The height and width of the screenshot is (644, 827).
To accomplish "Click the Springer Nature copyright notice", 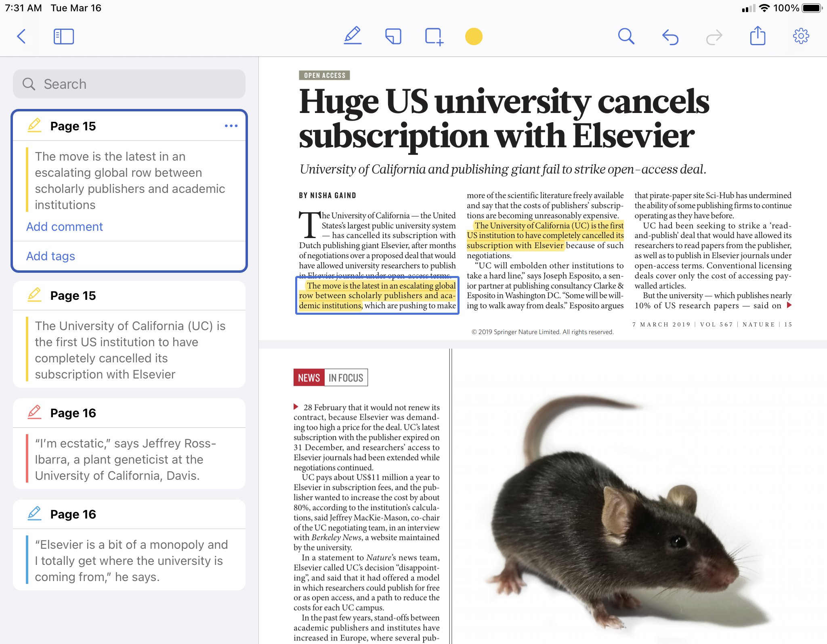I will coord(542,332).
